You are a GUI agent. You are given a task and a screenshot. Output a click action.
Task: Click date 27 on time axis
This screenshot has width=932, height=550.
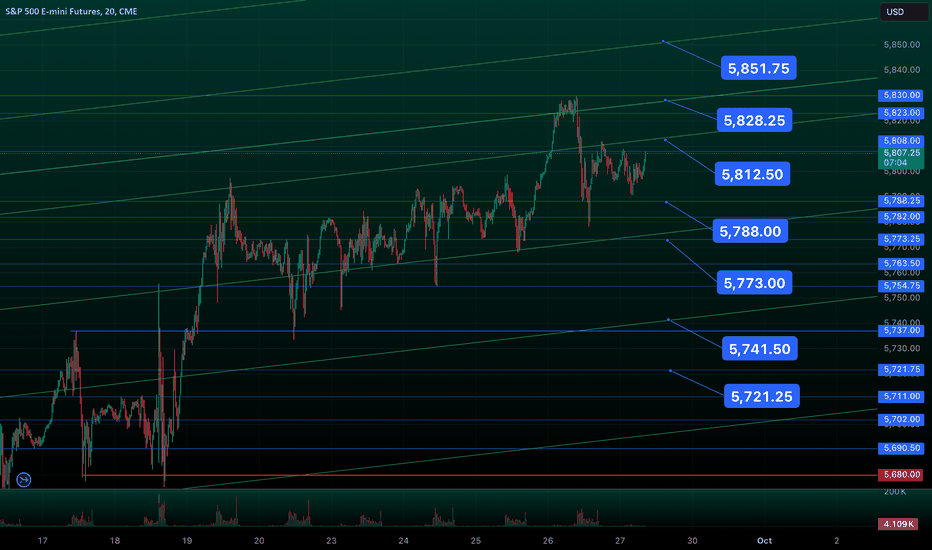tap(620, 540)
